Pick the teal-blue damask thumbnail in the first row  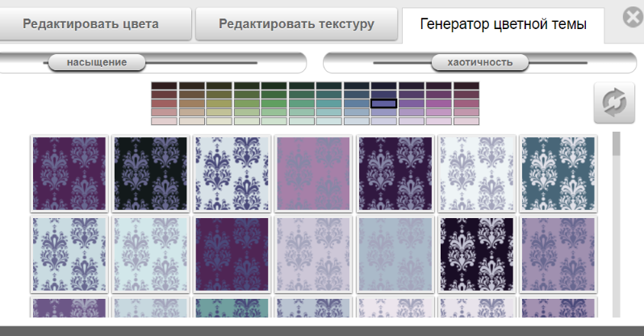point(558,174)
